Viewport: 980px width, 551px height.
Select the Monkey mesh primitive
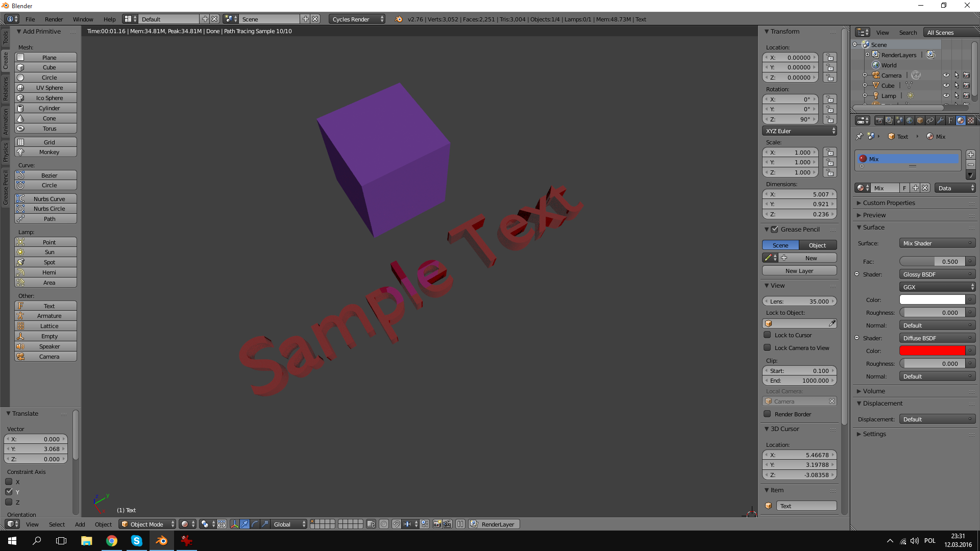[x=49, y=152]
